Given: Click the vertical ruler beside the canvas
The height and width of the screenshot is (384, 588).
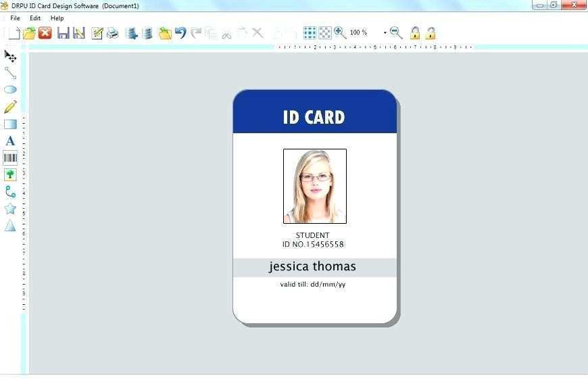Looking at the screenshot, I should coord(24,214).
